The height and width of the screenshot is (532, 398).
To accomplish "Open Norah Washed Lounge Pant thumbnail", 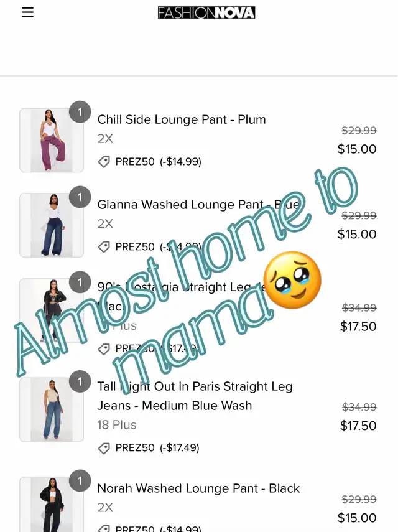I will click(52, 504).
